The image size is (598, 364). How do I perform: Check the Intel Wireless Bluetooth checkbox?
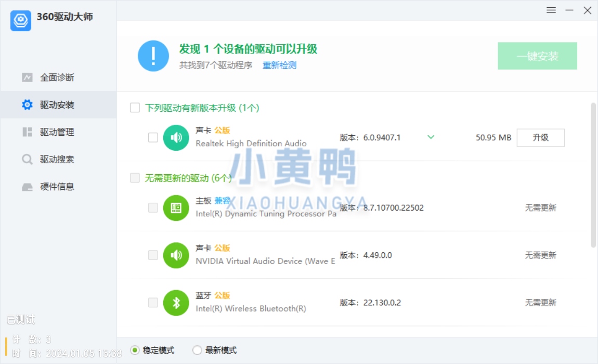pyautogui.click(x=153, y=303)
